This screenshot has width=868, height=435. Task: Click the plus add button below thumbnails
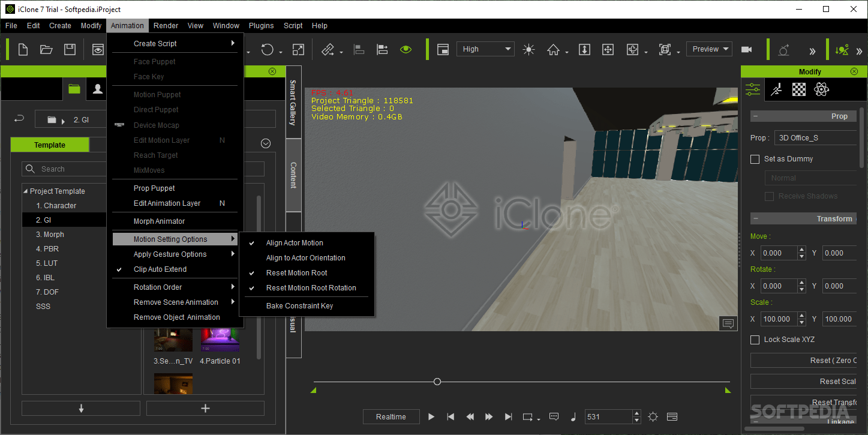tap(205, 408)
